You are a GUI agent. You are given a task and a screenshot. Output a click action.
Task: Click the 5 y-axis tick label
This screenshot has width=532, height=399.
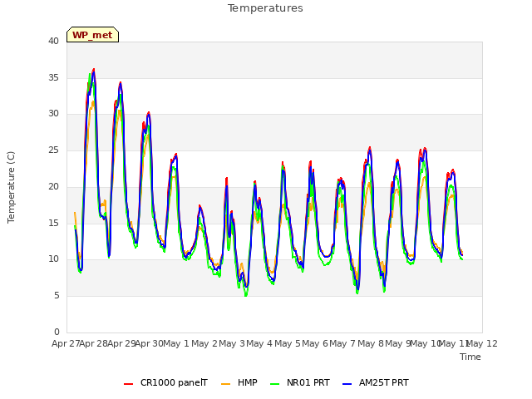pos(57,296)
